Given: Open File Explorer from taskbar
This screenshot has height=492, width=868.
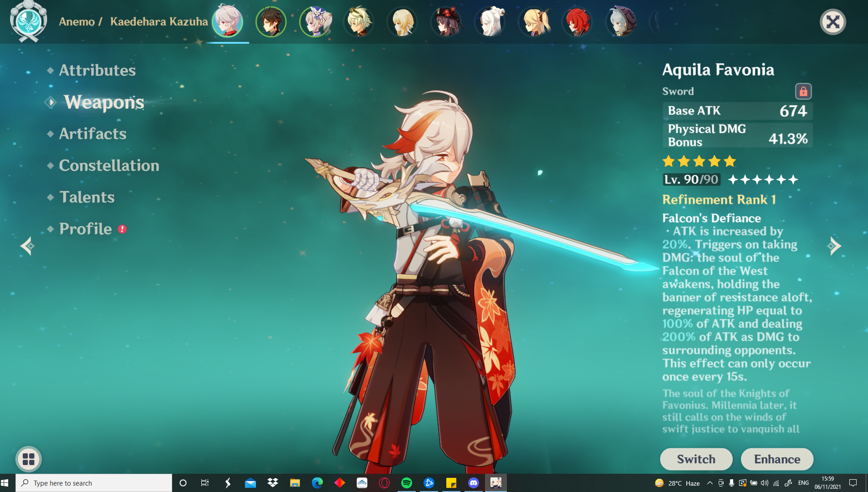Looking at the screenshot, I should pyautogui.click(x=295, y=483).
